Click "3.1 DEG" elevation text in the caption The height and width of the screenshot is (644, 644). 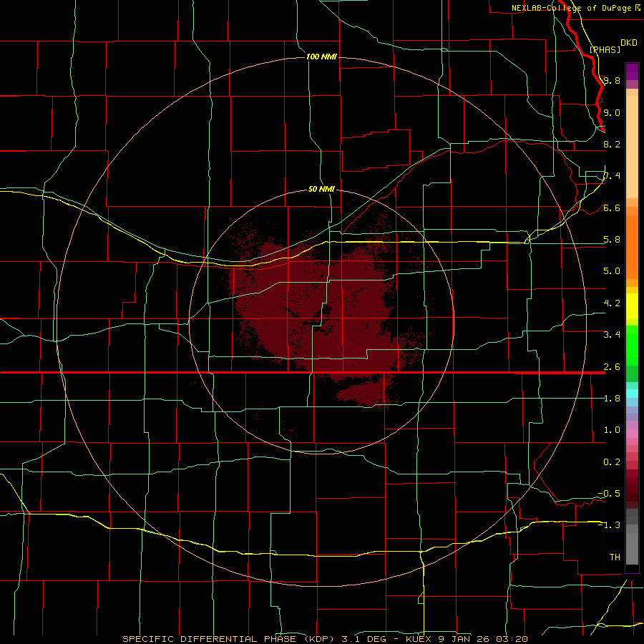[x=363, y=639]
